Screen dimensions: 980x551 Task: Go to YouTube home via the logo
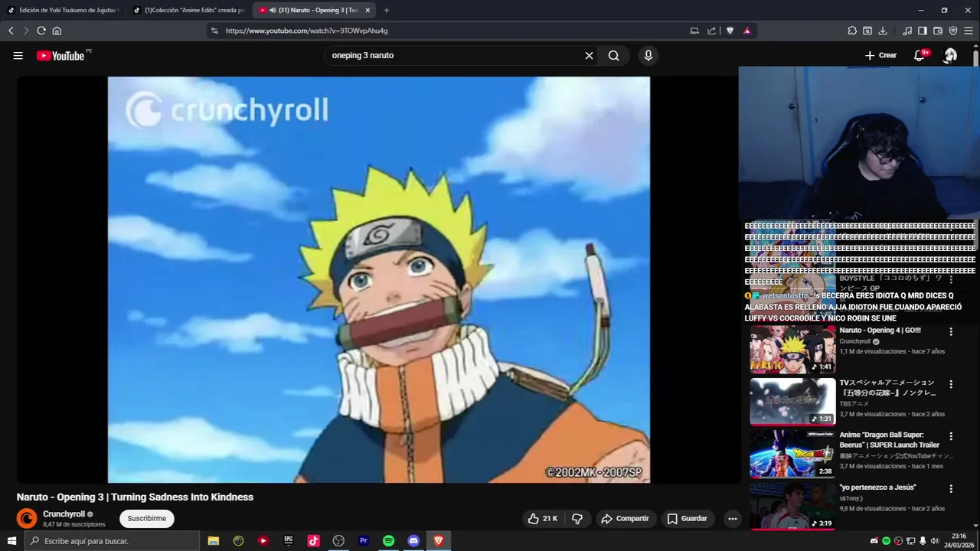60,56
